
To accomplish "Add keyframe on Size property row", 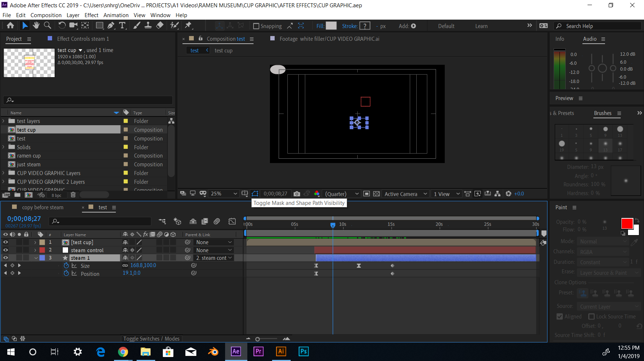I will (x=12, y=266).
